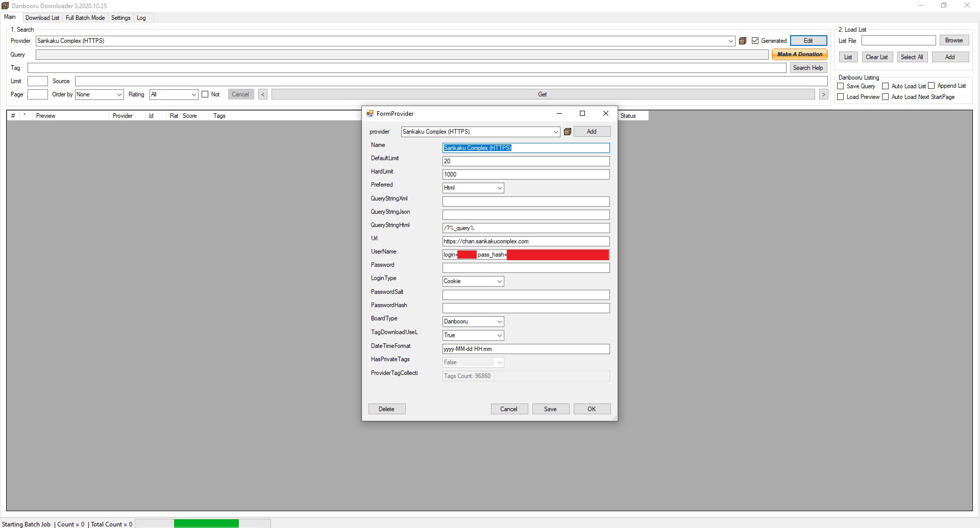
Task: Click the HardLimit field
Action: click(x=526, y=174)
